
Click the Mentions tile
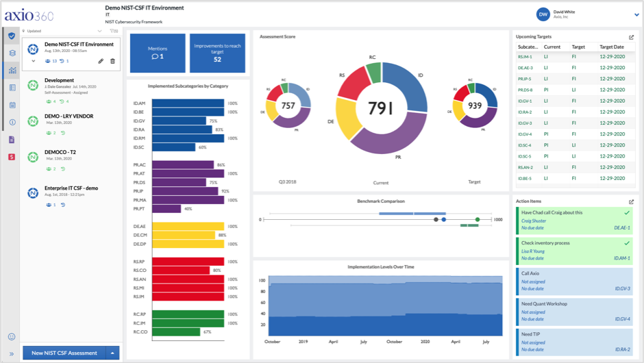pyautogui.click(x=158, y=53)
